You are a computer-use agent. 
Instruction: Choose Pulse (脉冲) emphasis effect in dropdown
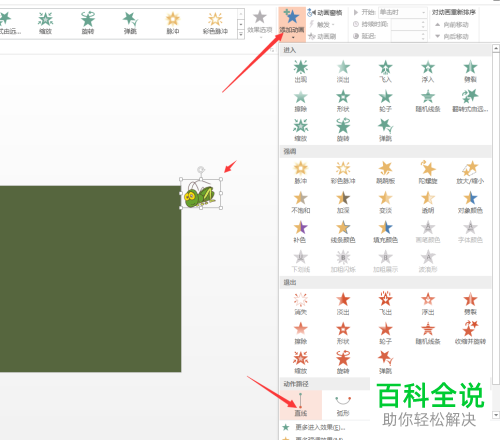tap(300, 173)
